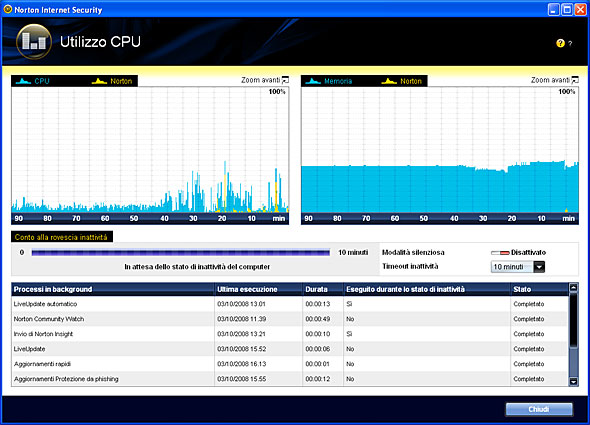Image resolution: width=590 pixels, height=425 pixels.
Task: Select Aggiornamenti Protezione da phishing row
Action: [x=289, y=379]
